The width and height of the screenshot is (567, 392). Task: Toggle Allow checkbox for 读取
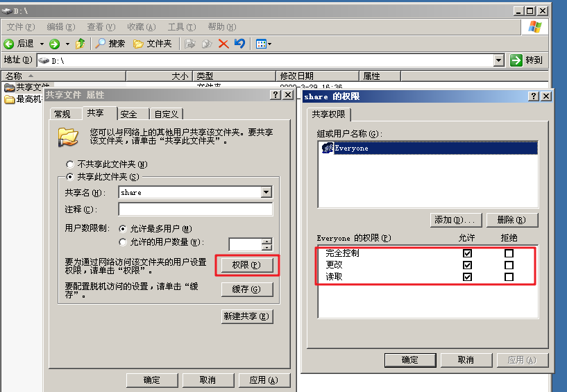point(467,277)
